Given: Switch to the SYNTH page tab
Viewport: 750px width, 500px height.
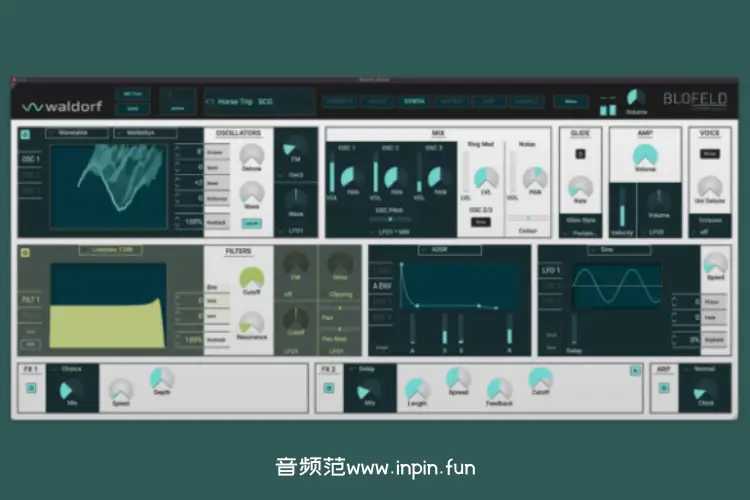Looking at the screenshot, I should (x=414, y=101).
